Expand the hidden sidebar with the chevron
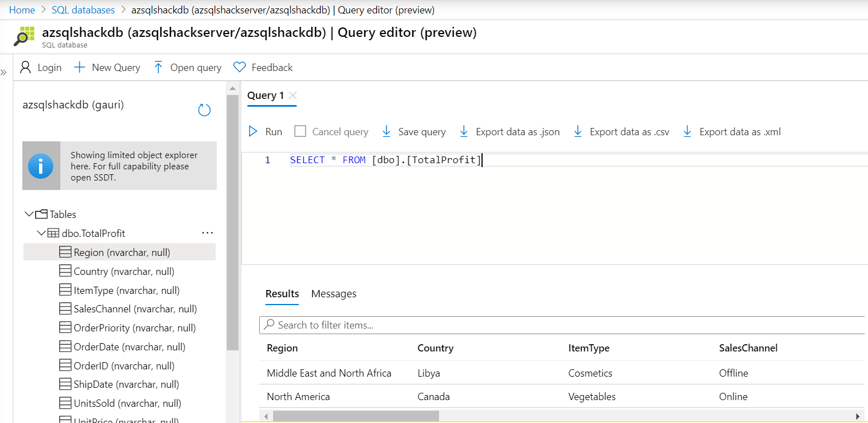868x423 pixels. pyautogui.click(x=5, y=72)
